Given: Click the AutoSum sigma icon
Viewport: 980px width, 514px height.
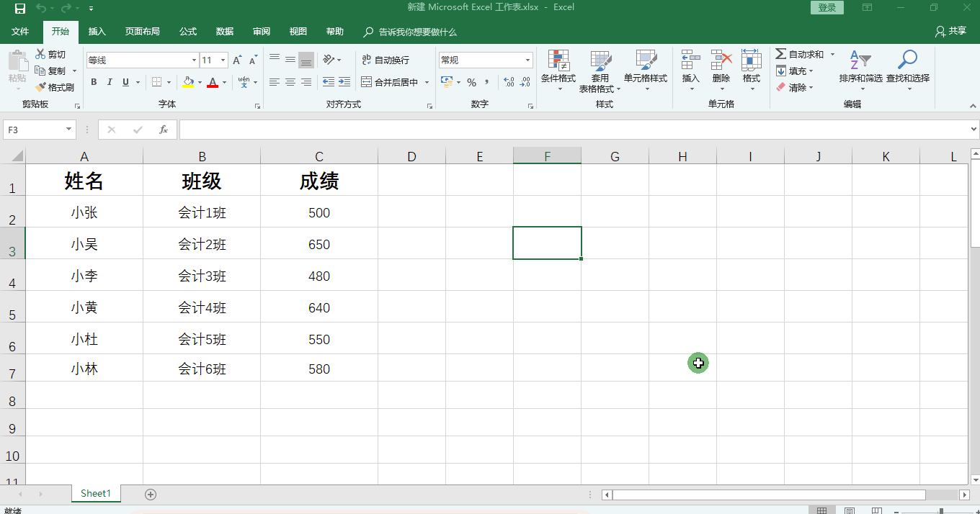Looking at the screenshot, I should (x=781, y=55).
